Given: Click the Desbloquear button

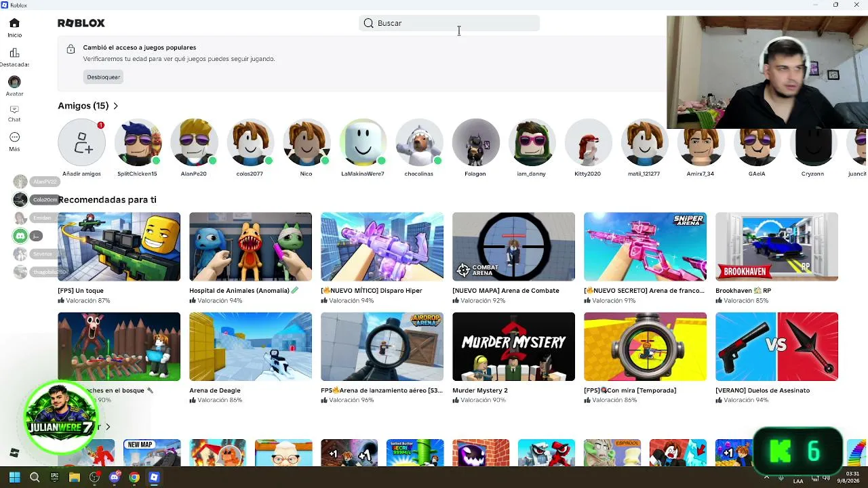Looking at the screenshot, I should (x=104, y=77).
